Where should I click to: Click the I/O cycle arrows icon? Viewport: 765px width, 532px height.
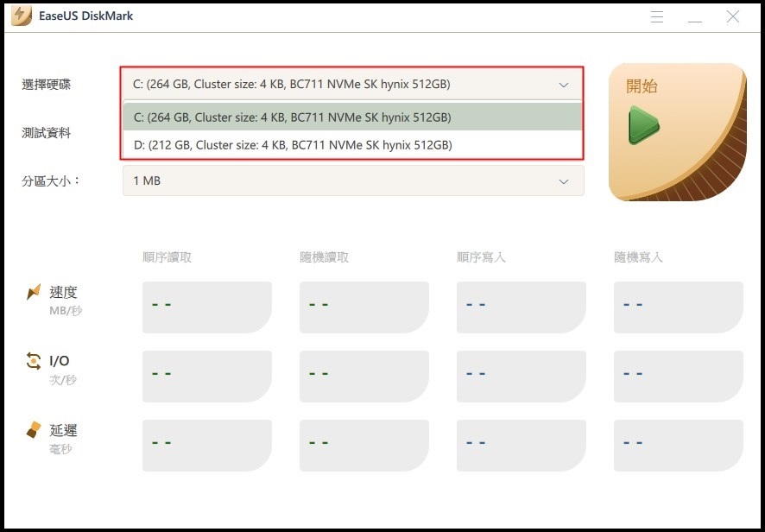[x=34, y=362]
